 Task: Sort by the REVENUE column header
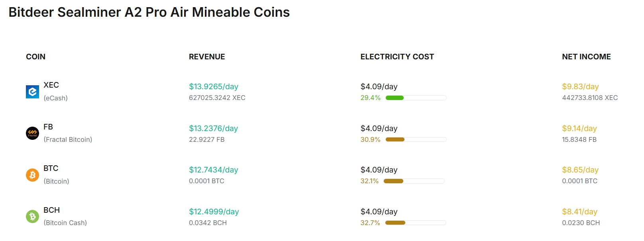[x=207, y=57]
